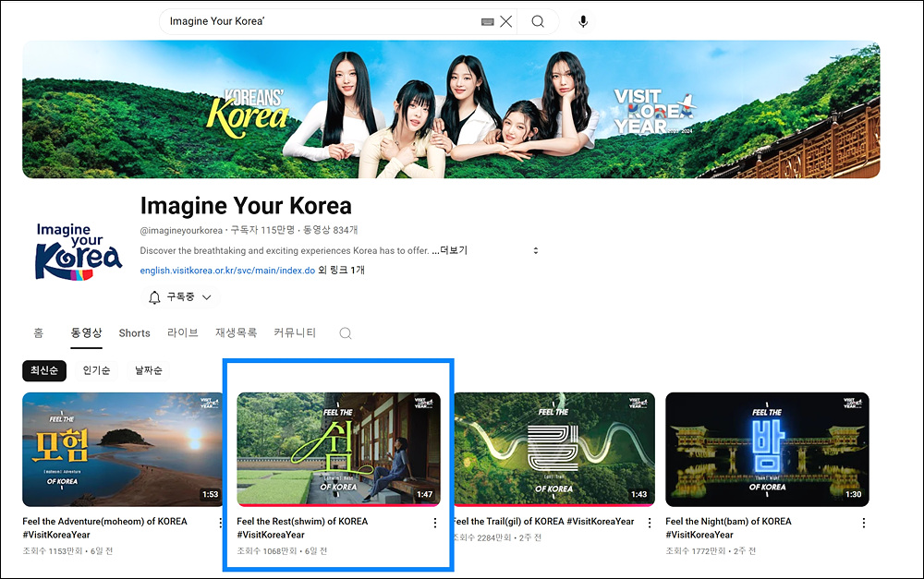Click the @imagineyourkorea handle text
Viewport: 924px width, 579px height.
click(181, 230)
